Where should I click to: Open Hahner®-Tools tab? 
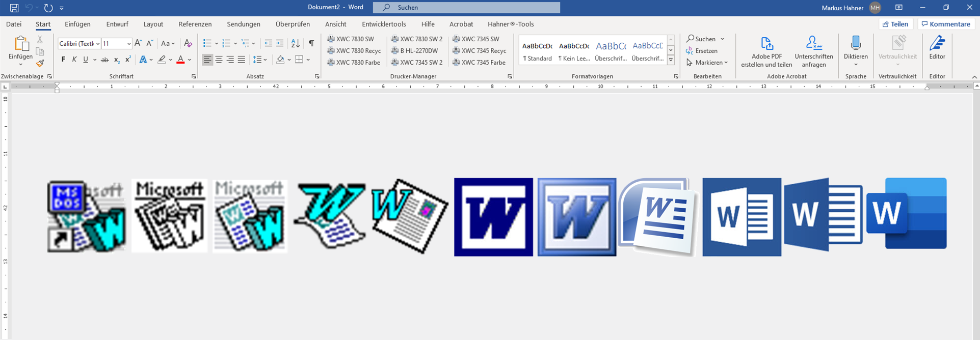point(511,24)
